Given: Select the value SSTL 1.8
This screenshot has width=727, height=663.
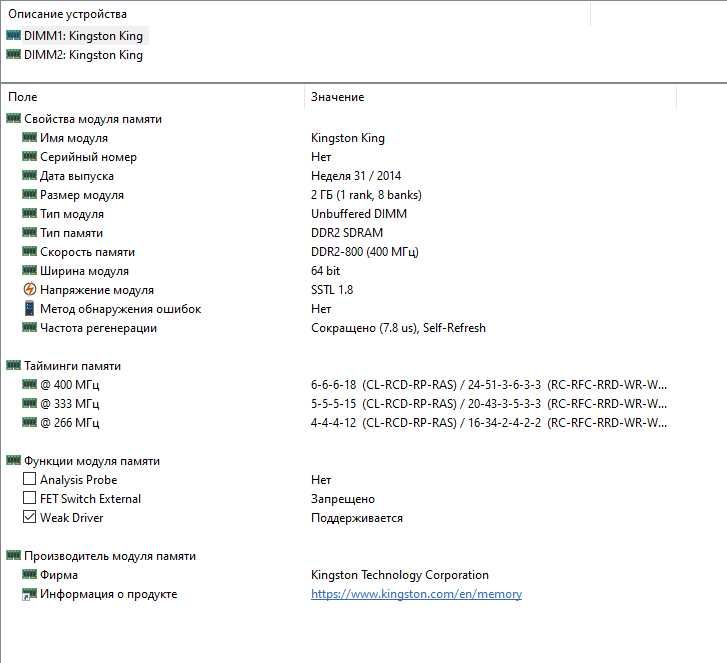Looking at the screenshot, I should (332, 290).
